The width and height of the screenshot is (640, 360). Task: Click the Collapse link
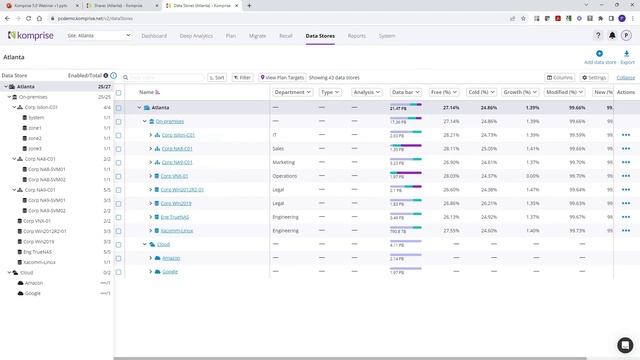626,78
